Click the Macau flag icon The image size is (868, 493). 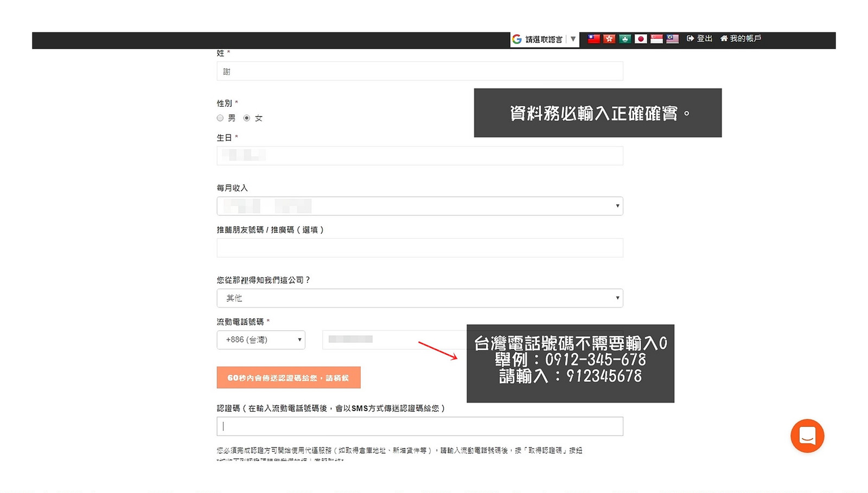point(625,39)
